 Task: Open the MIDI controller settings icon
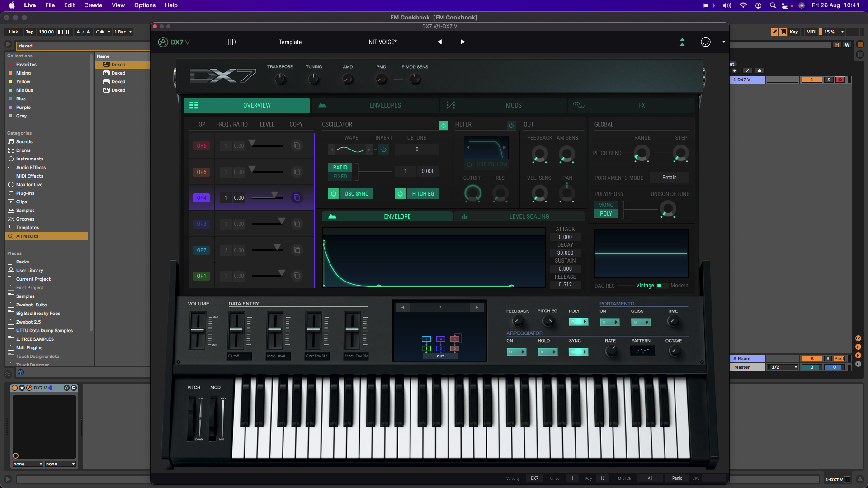pos(705,42)
